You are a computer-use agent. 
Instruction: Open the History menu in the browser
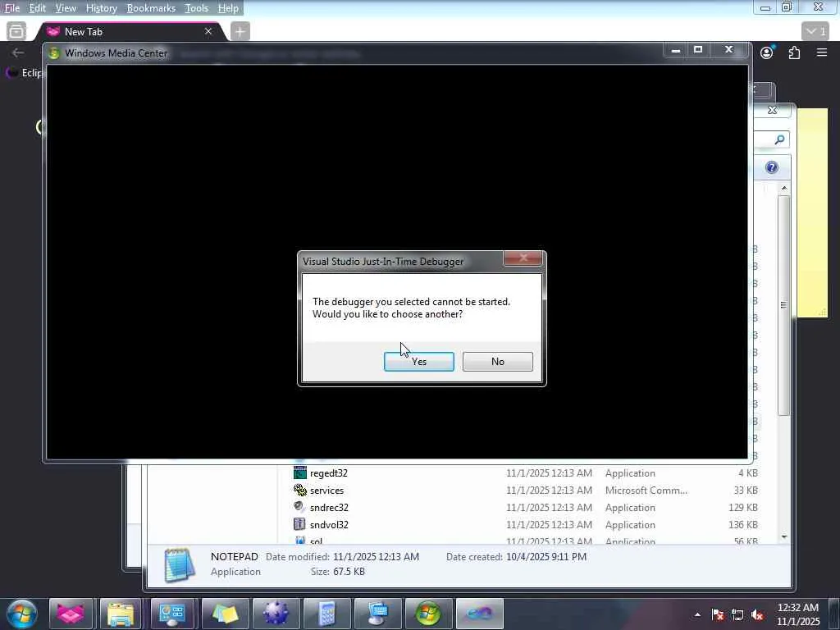coord(101,8)
